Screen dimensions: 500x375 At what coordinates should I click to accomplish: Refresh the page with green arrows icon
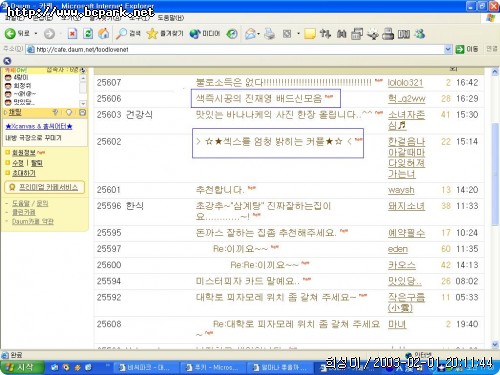point(88,34)
